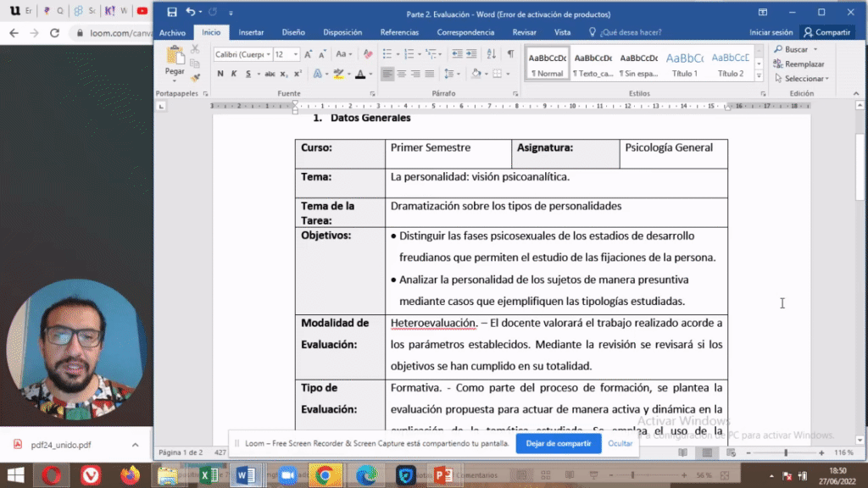
Task: Toggle the show paragraph marks button
Action: coord(510,54)
